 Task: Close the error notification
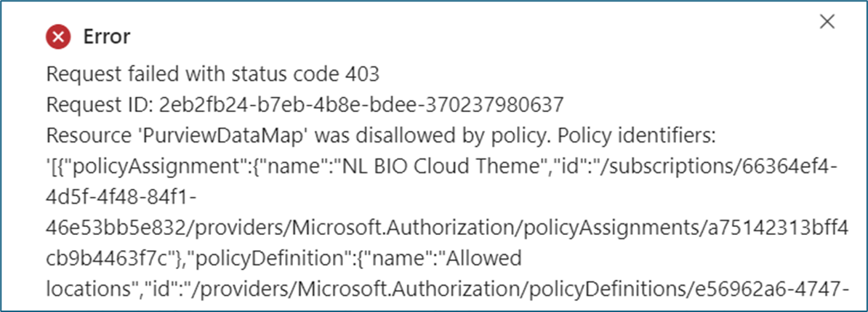tap(827, 22)
